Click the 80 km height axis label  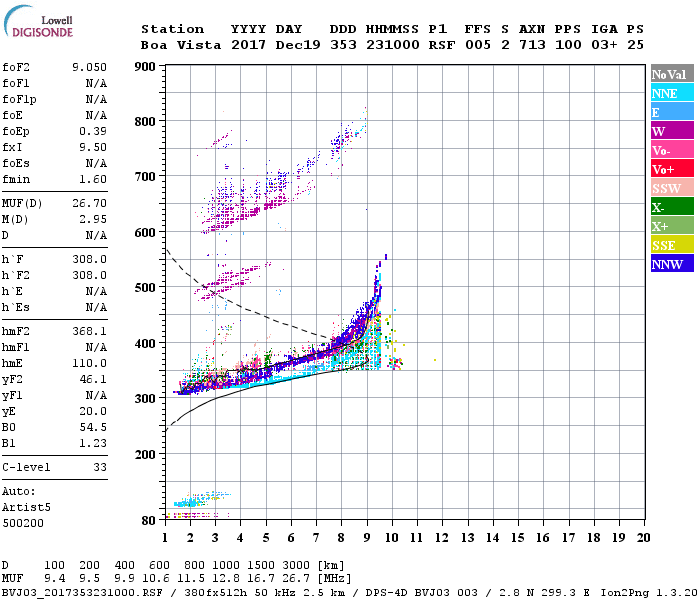click(x=148, y=521)
